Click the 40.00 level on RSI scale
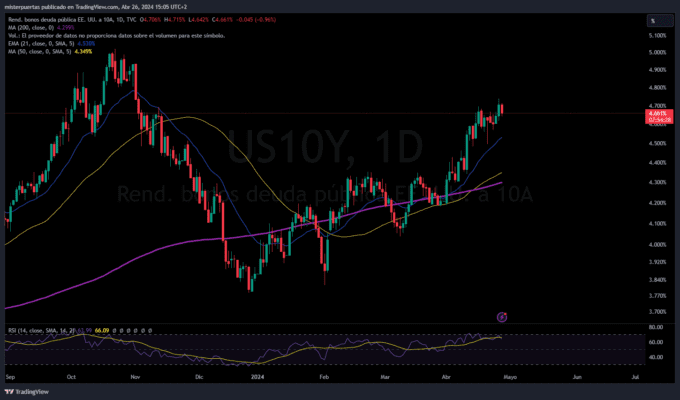The width and height of the screenshot is (680, 400). pos(656,357)
